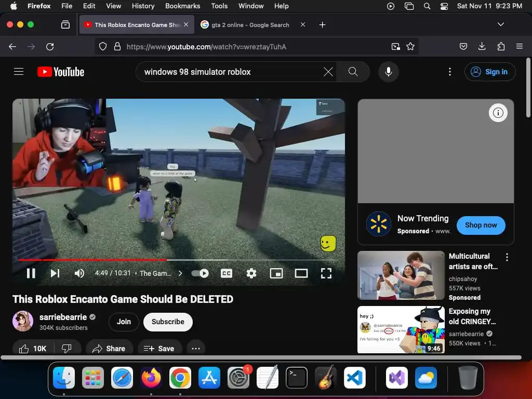Image resolution: width=532 pixels, height=399 pixels.
Task: Open the Multicultural artists sponsored thumbnail
Action: point(401,275)
